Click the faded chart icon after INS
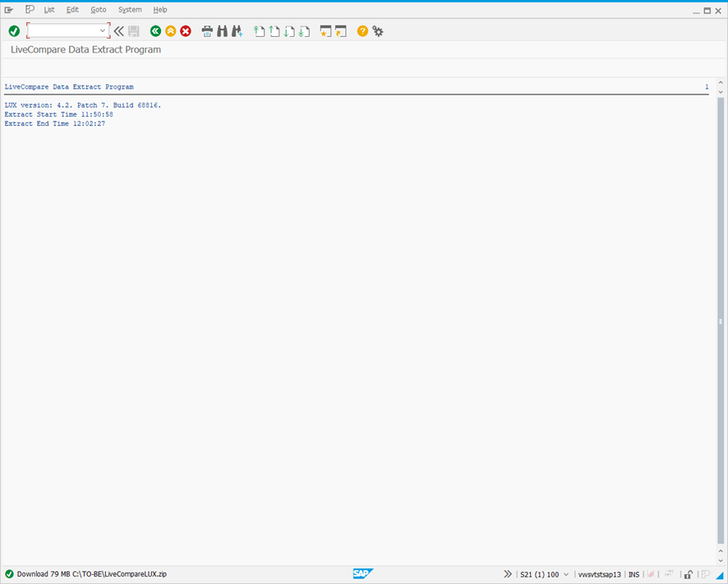 pos(651,574)
